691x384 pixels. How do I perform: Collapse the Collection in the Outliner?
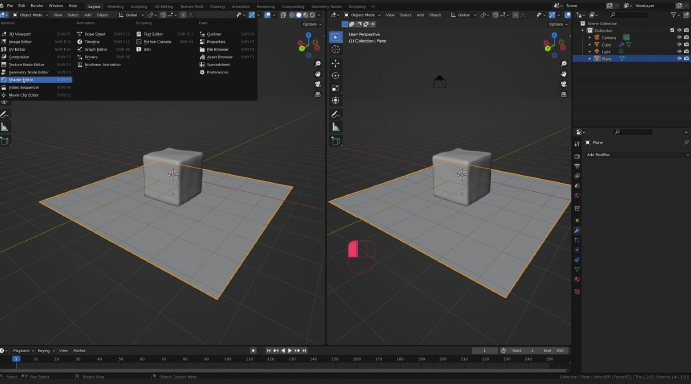[583, 30]
